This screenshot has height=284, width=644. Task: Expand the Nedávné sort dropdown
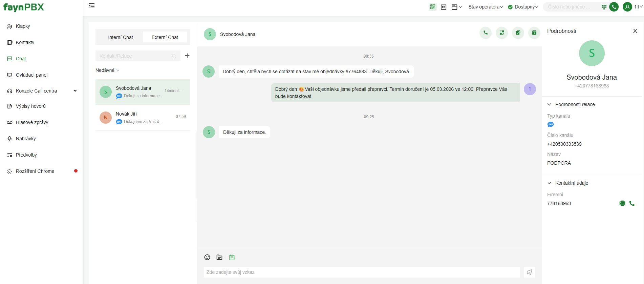pos(107,70)
